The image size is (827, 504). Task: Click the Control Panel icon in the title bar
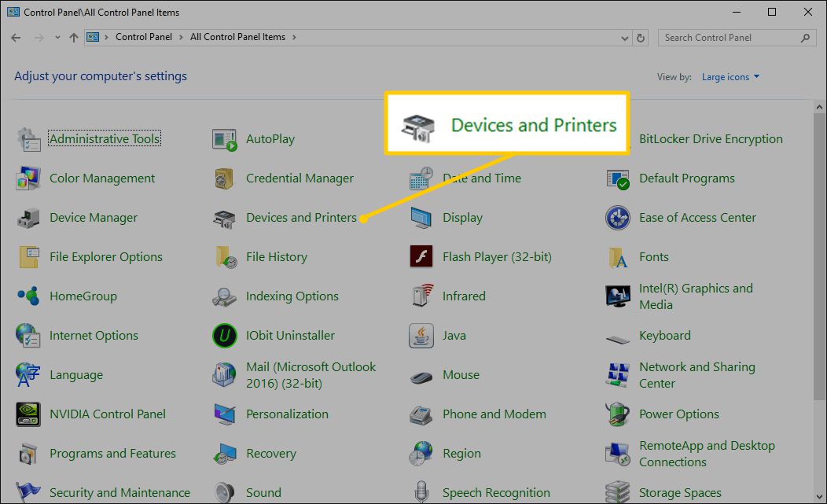click(x=13, y=12)
